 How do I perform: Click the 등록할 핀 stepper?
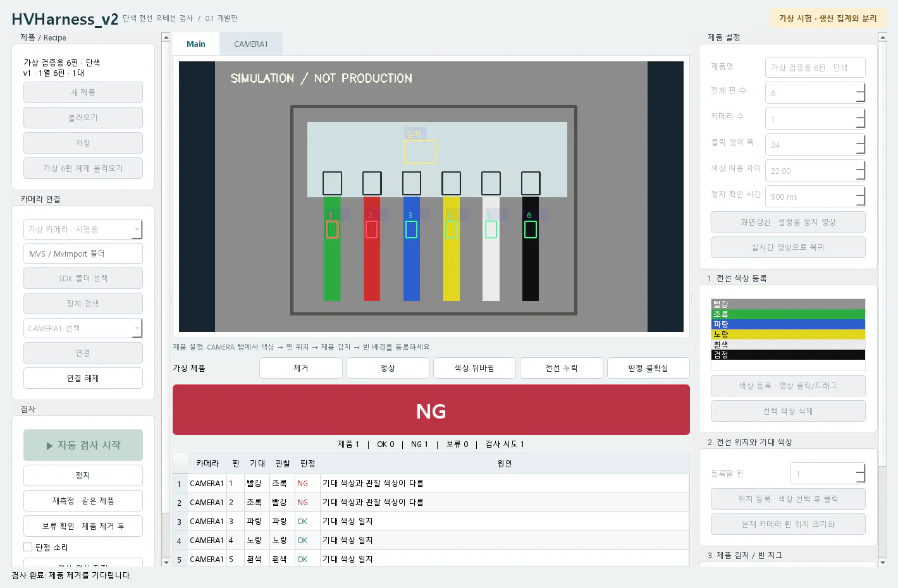(828, 474)
